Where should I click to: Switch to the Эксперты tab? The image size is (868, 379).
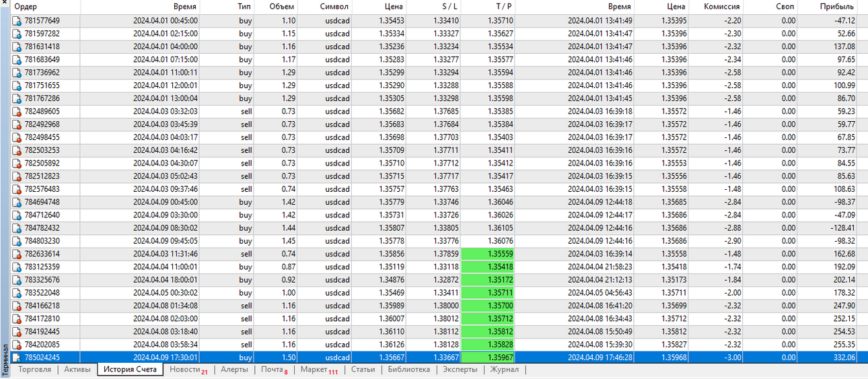coord(460,370)
